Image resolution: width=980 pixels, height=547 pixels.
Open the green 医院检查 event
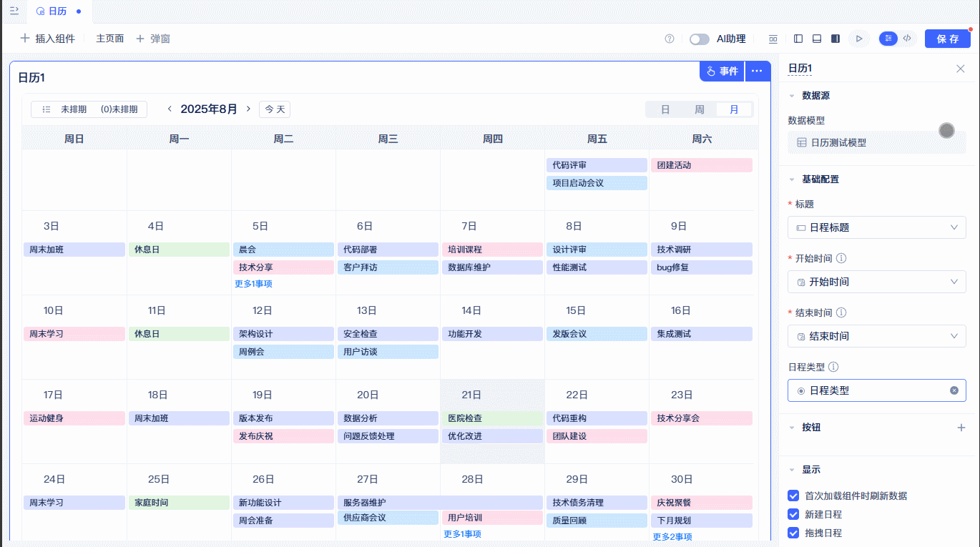492,418
